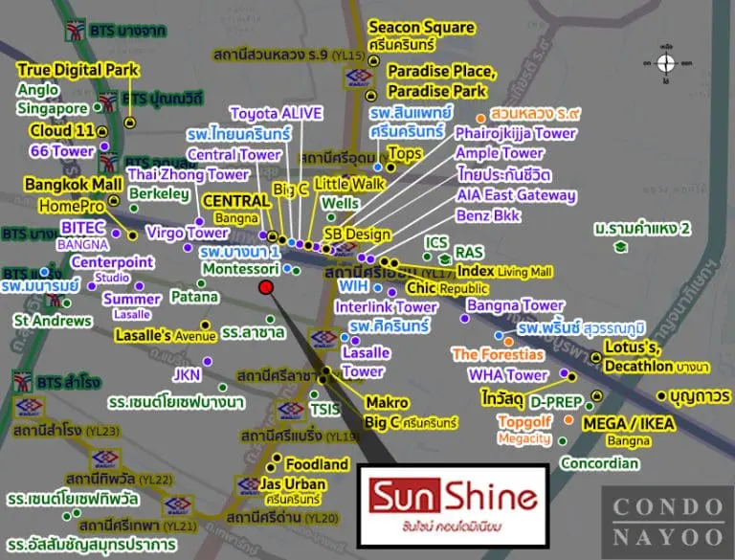
Task: Click the ม.รามคำแหง 2 graduation cap icon
Action: click(620, 247)
